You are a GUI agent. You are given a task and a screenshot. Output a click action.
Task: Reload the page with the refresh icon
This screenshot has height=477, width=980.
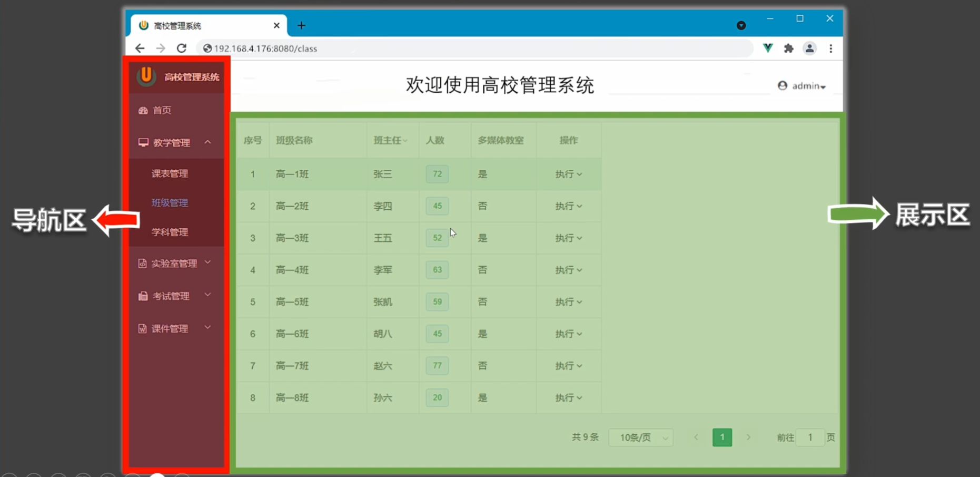[182, 48]
